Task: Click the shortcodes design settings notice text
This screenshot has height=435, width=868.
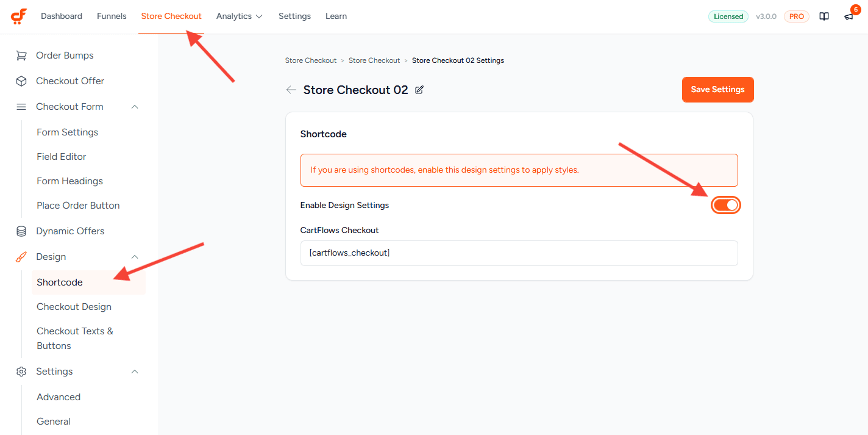Action: coord(444,170)
